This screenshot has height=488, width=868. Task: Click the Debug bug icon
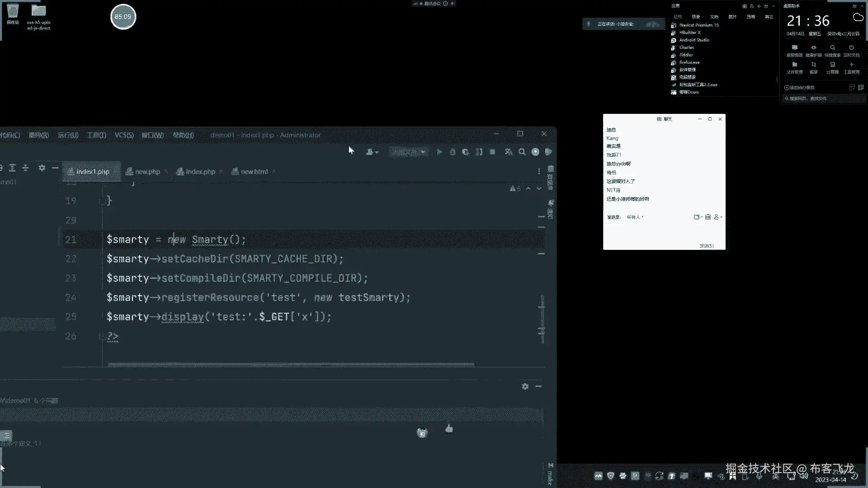(453, 152)
